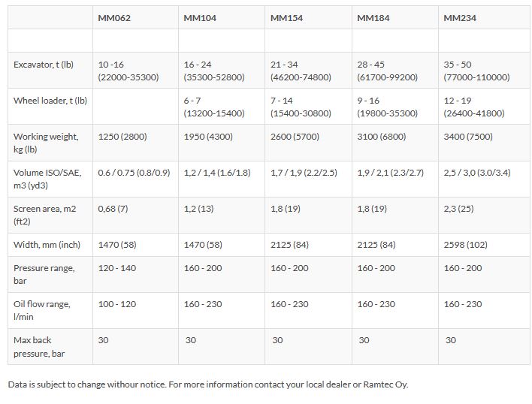
Task: Select the 3400 (7500) working weight cell
Action: pyautogui.click(x=469, y=137)
